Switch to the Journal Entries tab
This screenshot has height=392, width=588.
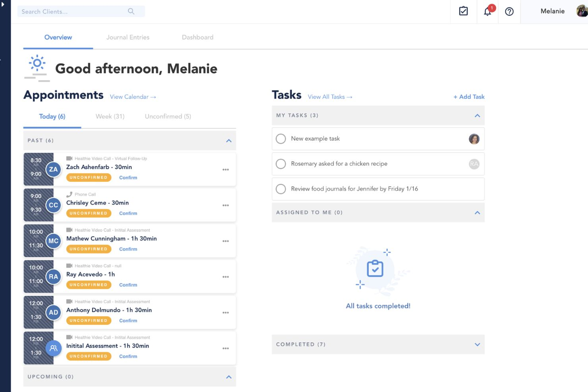tap(128, 37)
